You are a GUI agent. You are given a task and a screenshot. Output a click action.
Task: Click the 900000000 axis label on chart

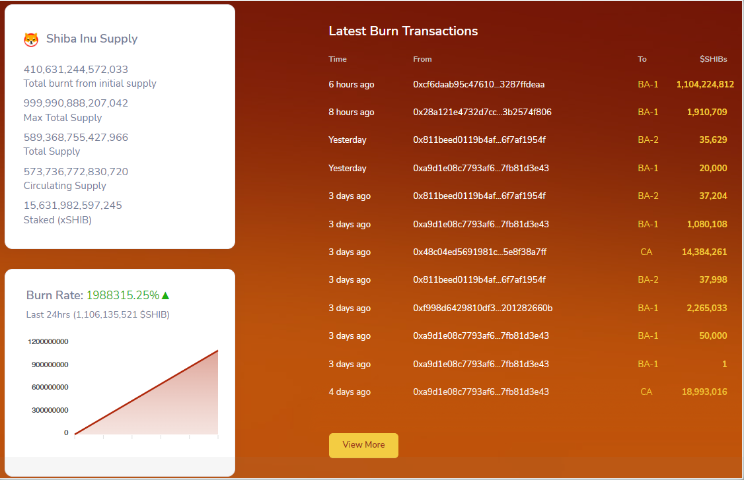(x=50, y=364)
